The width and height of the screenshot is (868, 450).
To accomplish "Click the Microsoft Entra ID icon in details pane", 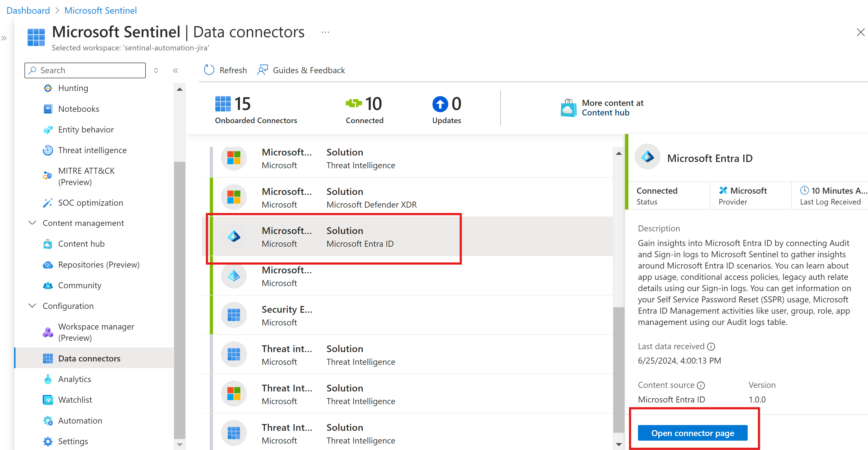I will (x=648, y=157).
